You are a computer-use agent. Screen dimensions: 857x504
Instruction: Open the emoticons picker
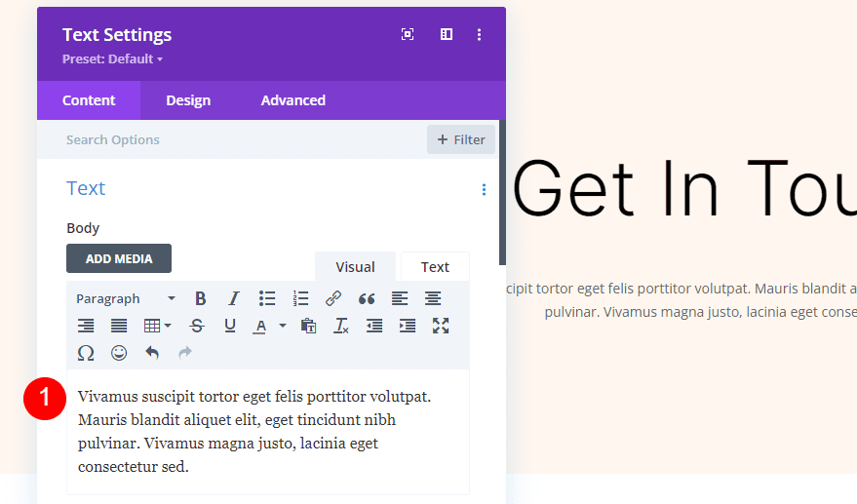pyautogui.click(x=119, y=353)
